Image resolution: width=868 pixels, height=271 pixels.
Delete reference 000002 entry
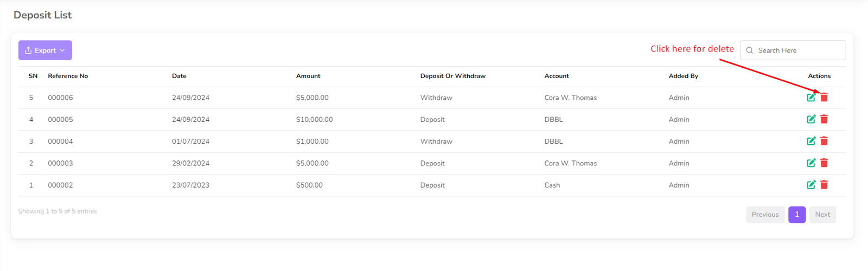(824, 185)
